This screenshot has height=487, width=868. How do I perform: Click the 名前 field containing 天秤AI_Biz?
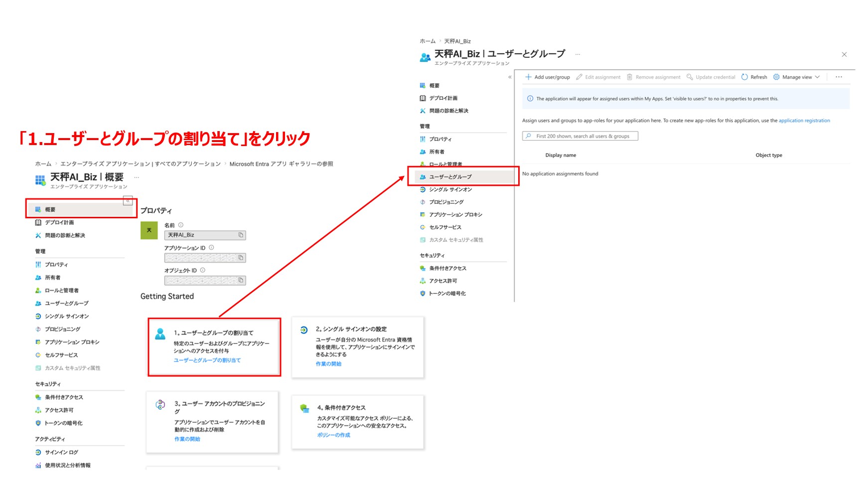[205, 235]
